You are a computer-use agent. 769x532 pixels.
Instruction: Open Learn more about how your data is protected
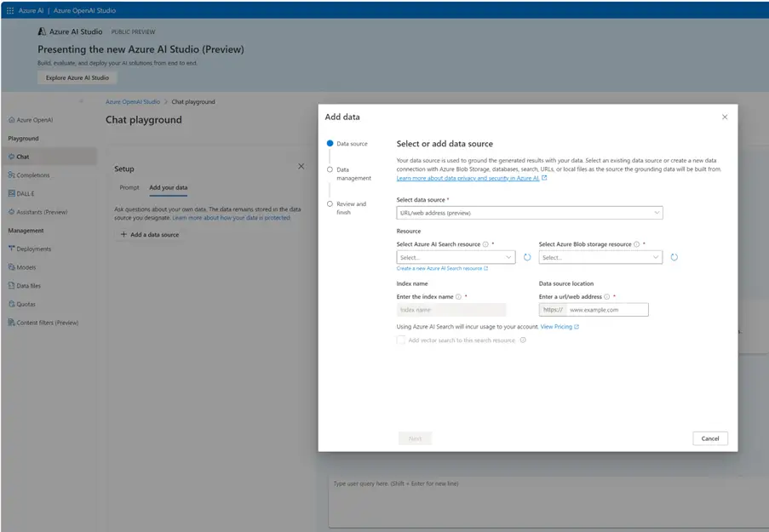(x=232, y=218)
